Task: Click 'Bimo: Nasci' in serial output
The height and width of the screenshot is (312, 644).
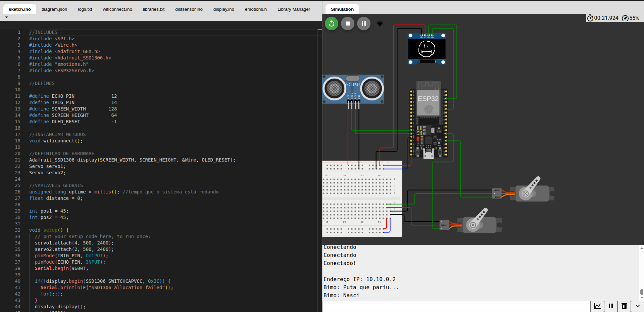Action: pos(341,295)
